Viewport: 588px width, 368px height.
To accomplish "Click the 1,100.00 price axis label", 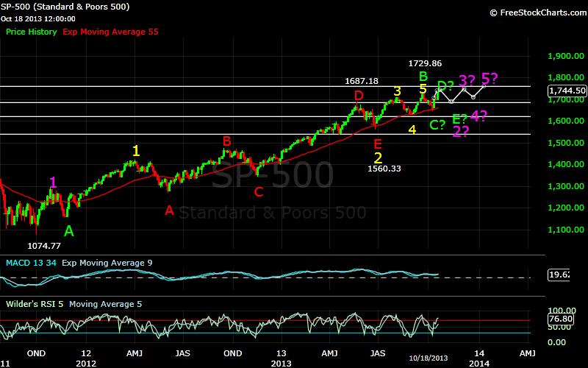I will pyautogui.click(x=566, y=230).
